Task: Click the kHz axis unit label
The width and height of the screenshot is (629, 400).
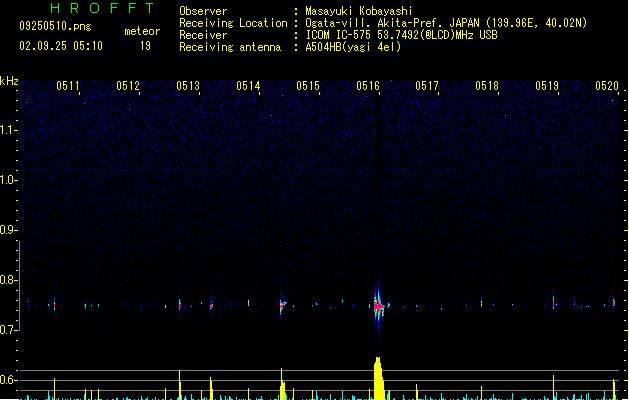Action: click(x=9, y=81)
